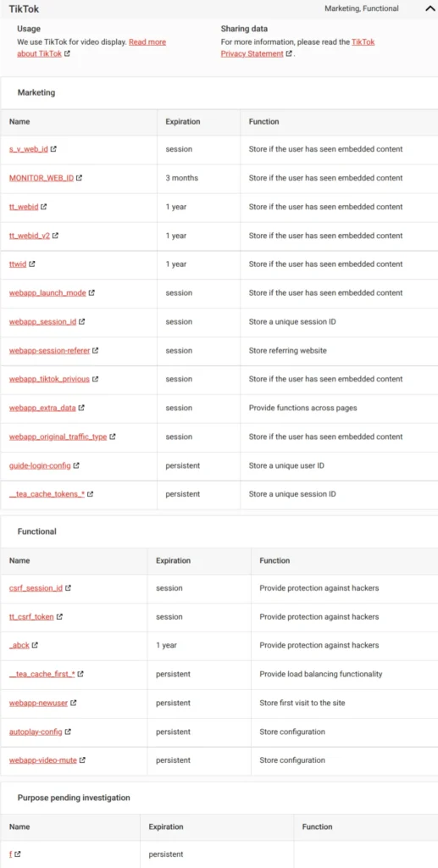Click external-link icon beside autoplay-config
Image resolution: width=438 pixels, height=868 pixels.
[68, 732]
